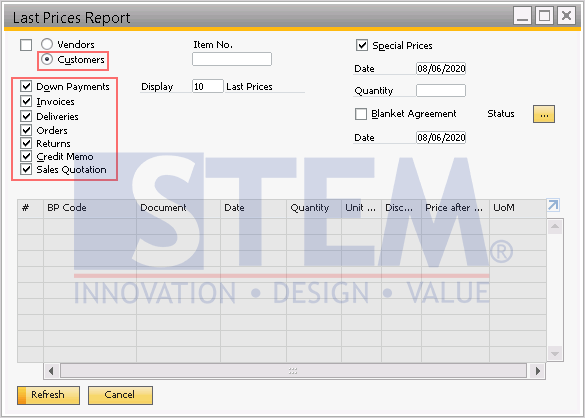
Task: Click the table scroll down arrow
Action: tap(555, 353)
